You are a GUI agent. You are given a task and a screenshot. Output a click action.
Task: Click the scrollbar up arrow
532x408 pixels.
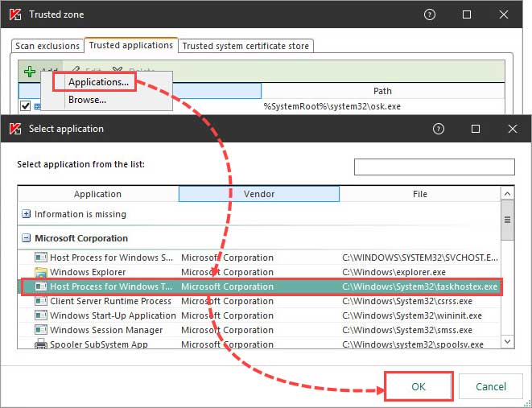[508, 194]
